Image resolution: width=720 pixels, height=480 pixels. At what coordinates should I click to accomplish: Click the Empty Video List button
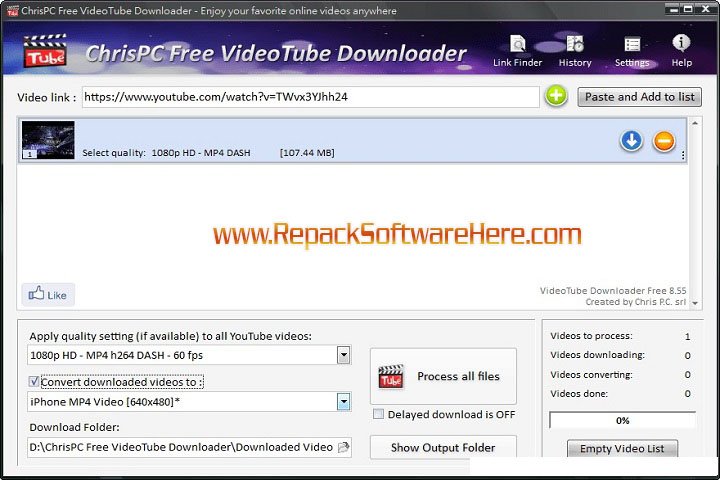tap(622, 449)
